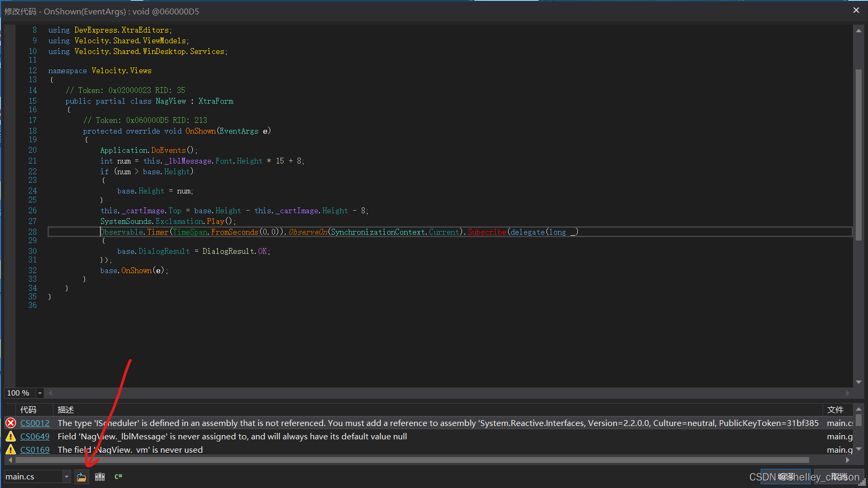The width and height of the screenshot is (868, 488).
Task: Sort errors by 代码 column header
Action: tap(28, 410)
